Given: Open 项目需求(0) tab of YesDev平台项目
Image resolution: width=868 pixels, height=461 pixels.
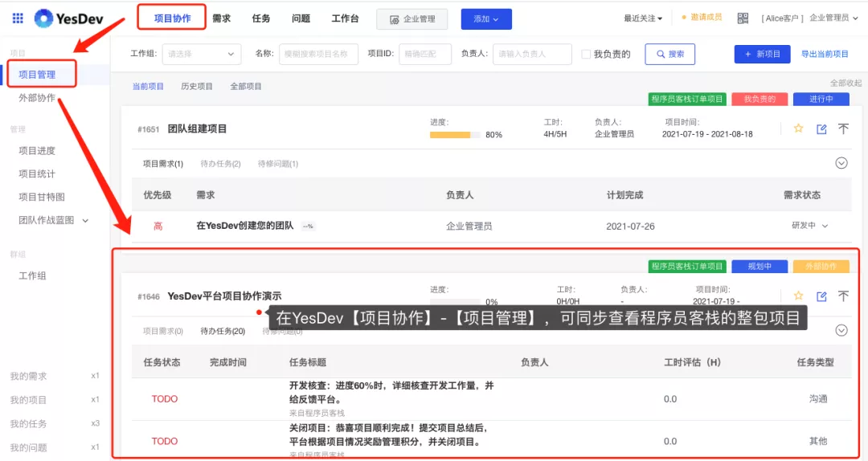Looking at the screenshot, I should click(162, 331).
